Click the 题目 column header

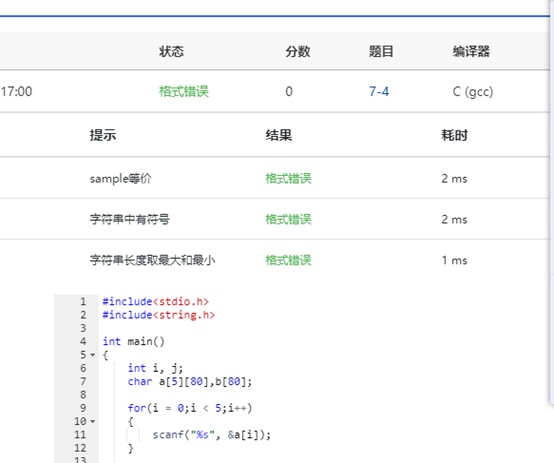[x=381, y=51]
